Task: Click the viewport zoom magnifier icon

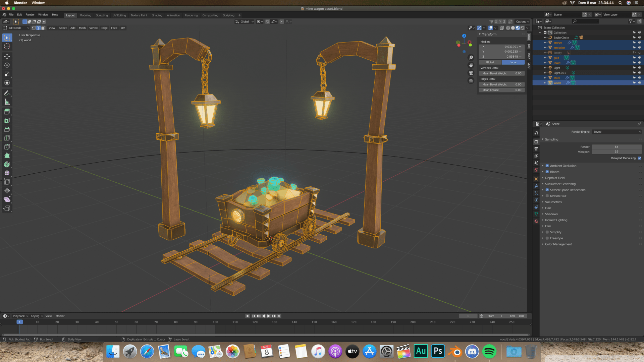Action: tap(471, 58)
